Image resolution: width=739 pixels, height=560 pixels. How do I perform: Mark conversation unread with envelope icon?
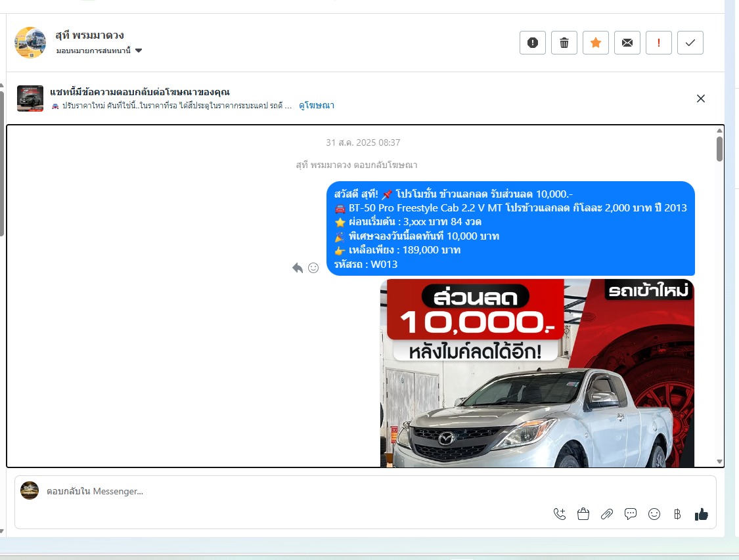click(627, 43)
